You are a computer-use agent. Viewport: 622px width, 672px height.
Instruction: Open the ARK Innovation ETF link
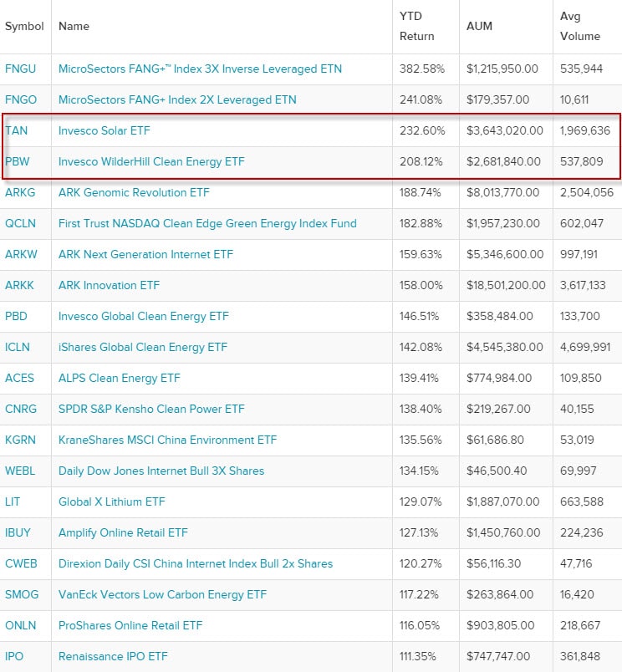tap(109, 285)
